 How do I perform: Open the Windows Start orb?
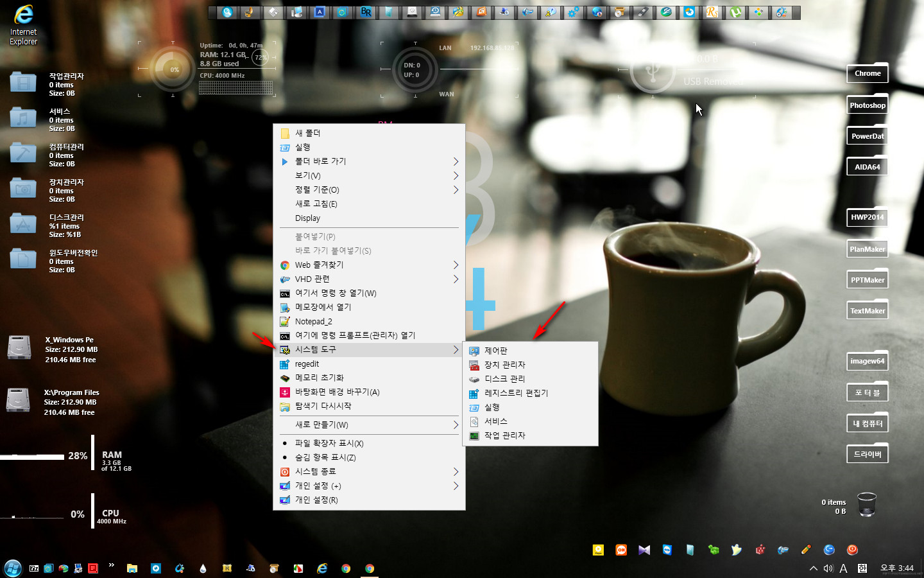click(13, 568)
